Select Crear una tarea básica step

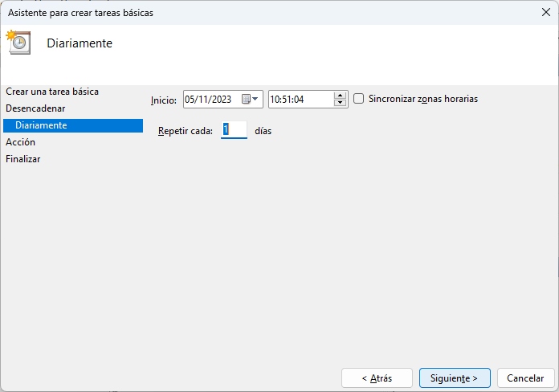[x=52, y=92]
